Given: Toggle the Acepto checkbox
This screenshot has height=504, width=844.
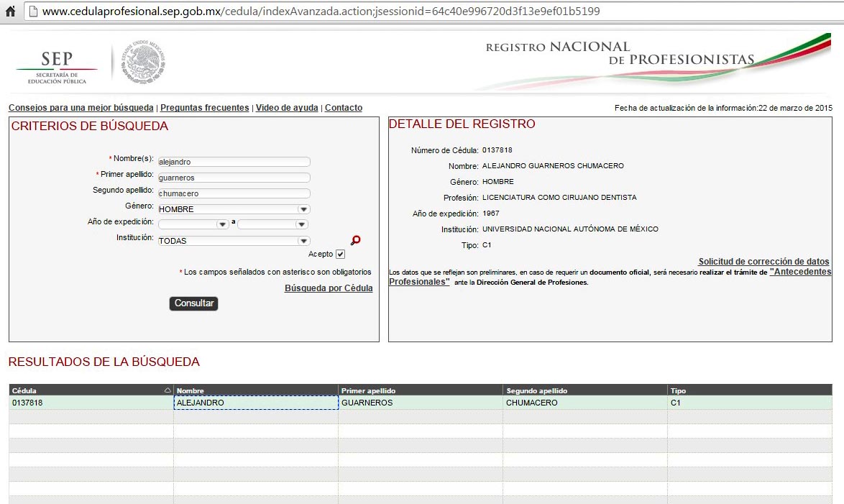Looking at the screenshot, I should point(340,255).
